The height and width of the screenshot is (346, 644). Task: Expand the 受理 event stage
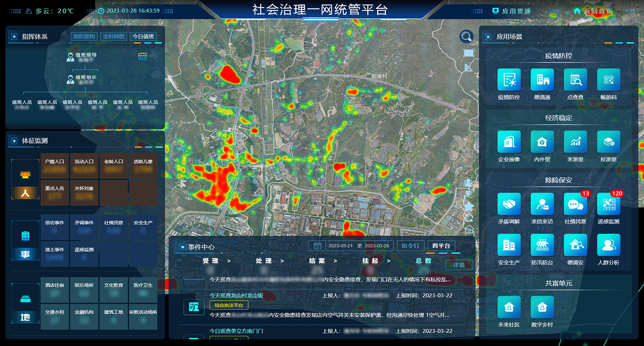click(216, 261)
